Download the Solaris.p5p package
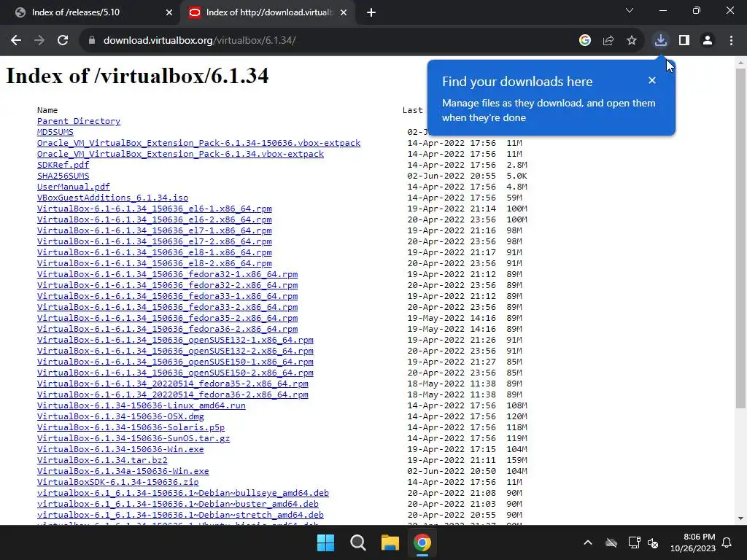The image size is (747, 560). tap(131, 427)
